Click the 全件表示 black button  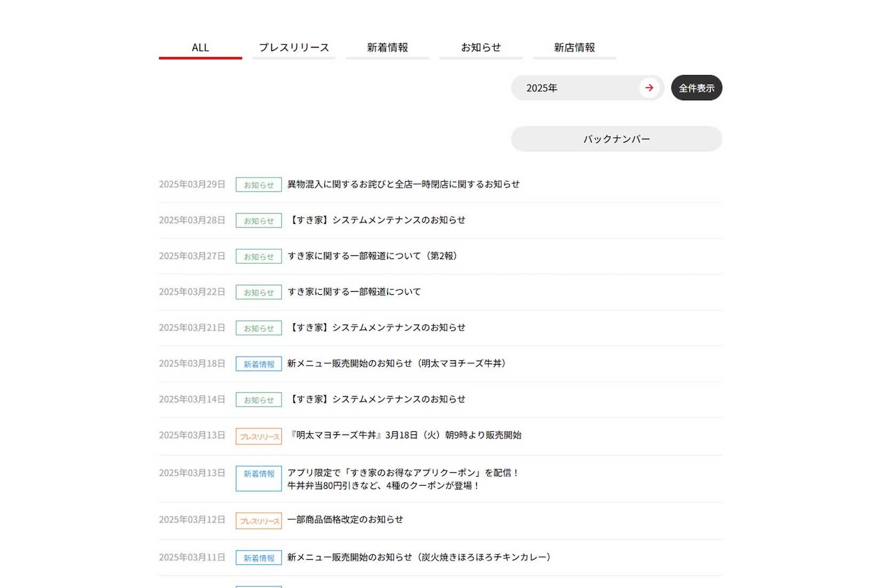click(696, 88)
